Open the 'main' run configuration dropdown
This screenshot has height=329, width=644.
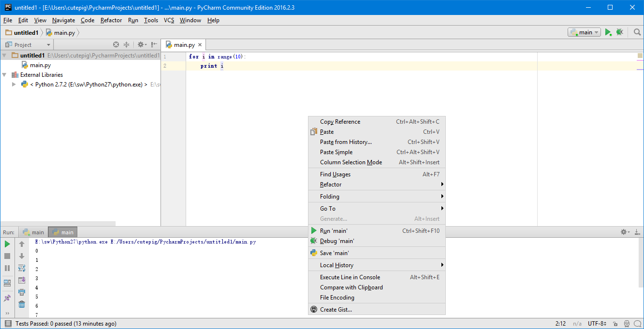coord(585,32)
